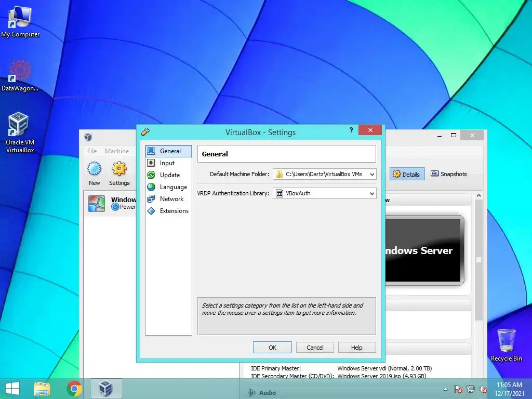Select Input category in settings list
532x399 pixels.
(x=168, y=163)
